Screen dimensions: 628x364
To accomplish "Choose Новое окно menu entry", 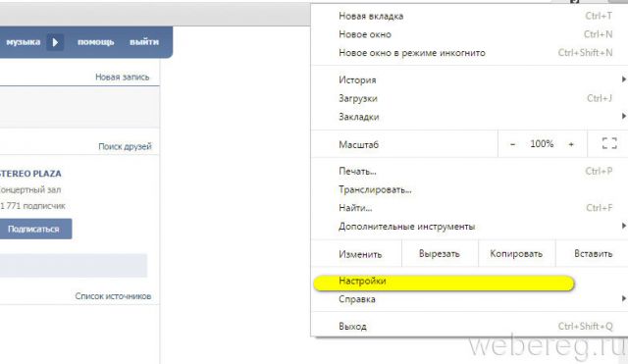I will point(469,34).
